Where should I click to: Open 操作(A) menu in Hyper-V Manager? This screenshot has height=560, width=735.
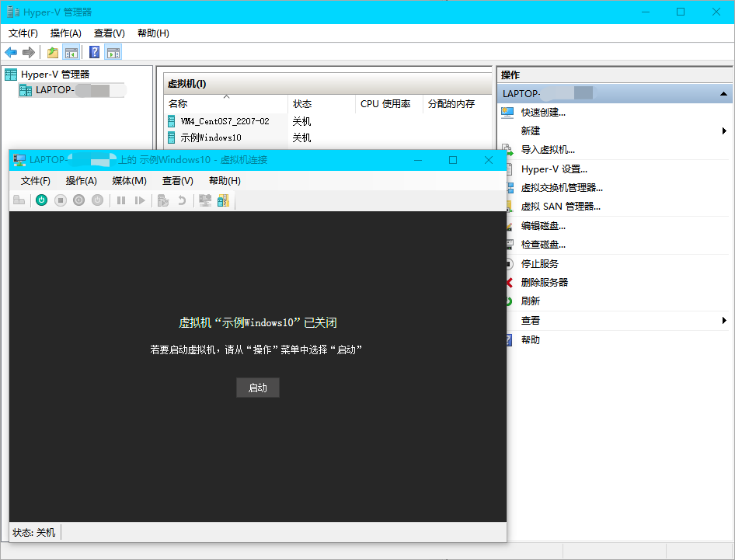(65, 33)
